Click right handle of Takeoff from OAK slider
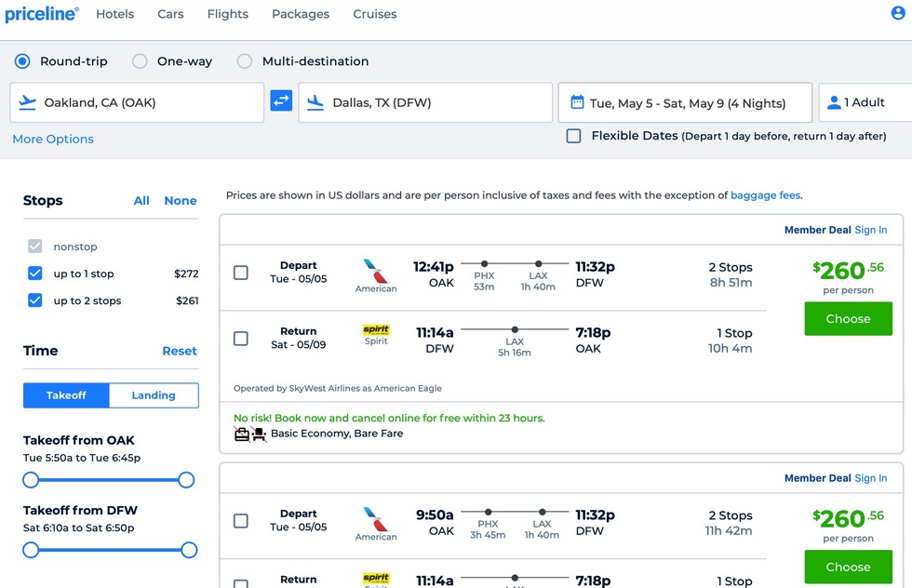Image resolution: width=912 pixels, height=588 pixels. pos(186,480)
